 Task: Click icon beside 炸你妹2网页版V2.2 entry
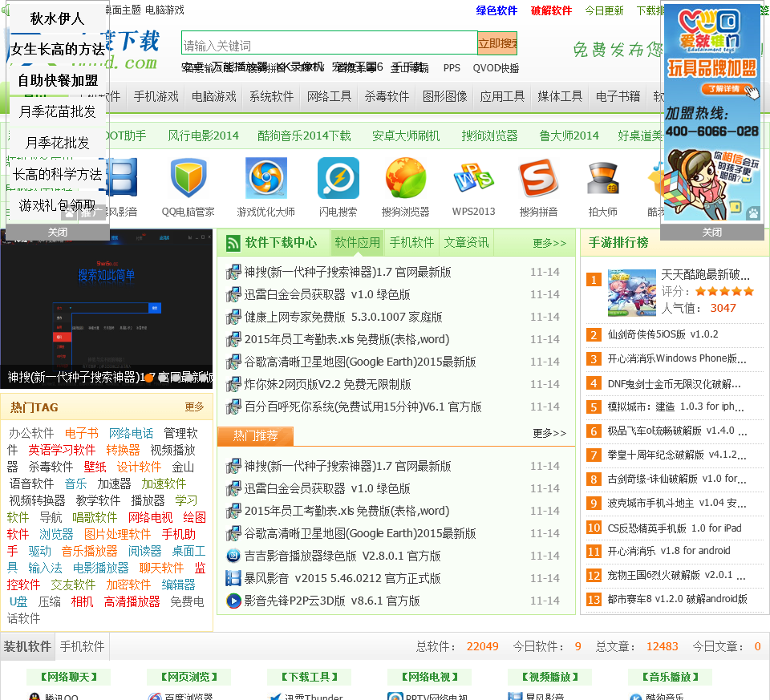(233, 384)
